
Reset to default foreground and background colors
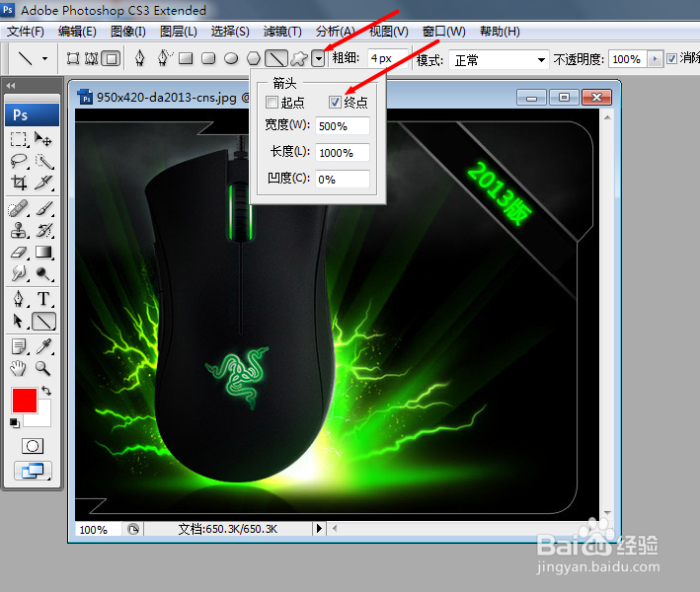pyautogui.click(x=15, y=423)
